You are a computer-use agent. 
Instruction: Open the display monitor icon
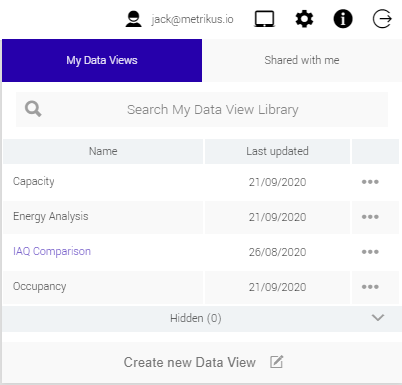click(x=264, y=19)
